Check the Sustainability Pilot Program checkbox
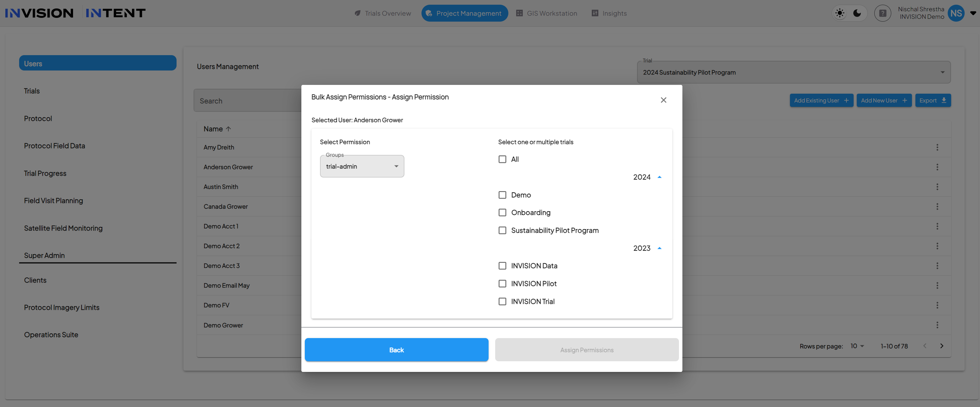 [x=502, y=230]
